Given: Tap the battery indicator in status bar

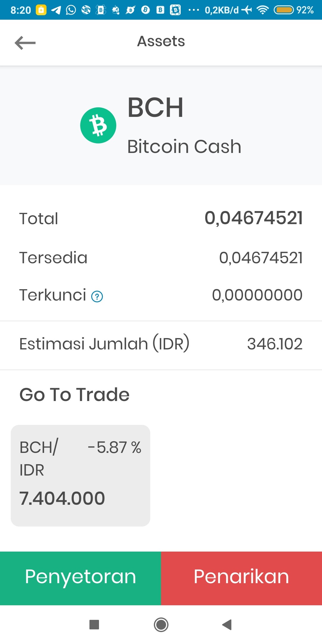Looking at the screenshot, I should click(284, 10).
